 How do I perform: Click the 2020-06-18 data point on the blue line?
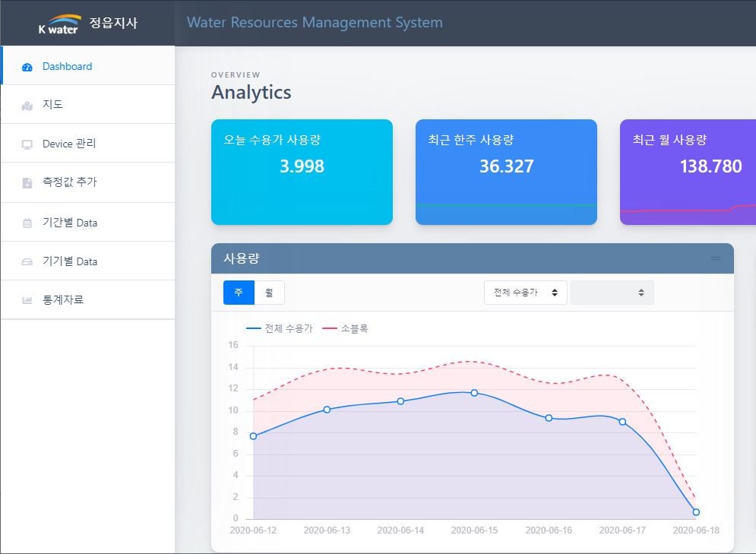(696, 512)
